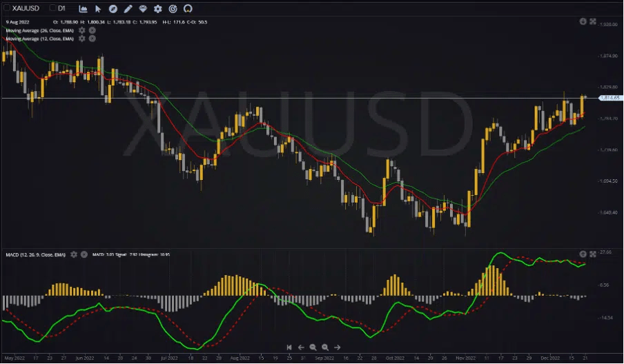Click the 1,814.65 current price label

pyautogui.click(x=610, y=98)
